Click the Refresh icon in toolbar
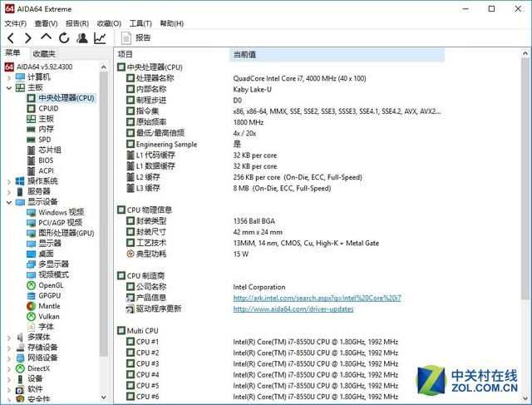This screenshot has height=405, width=532. point(64,37)
